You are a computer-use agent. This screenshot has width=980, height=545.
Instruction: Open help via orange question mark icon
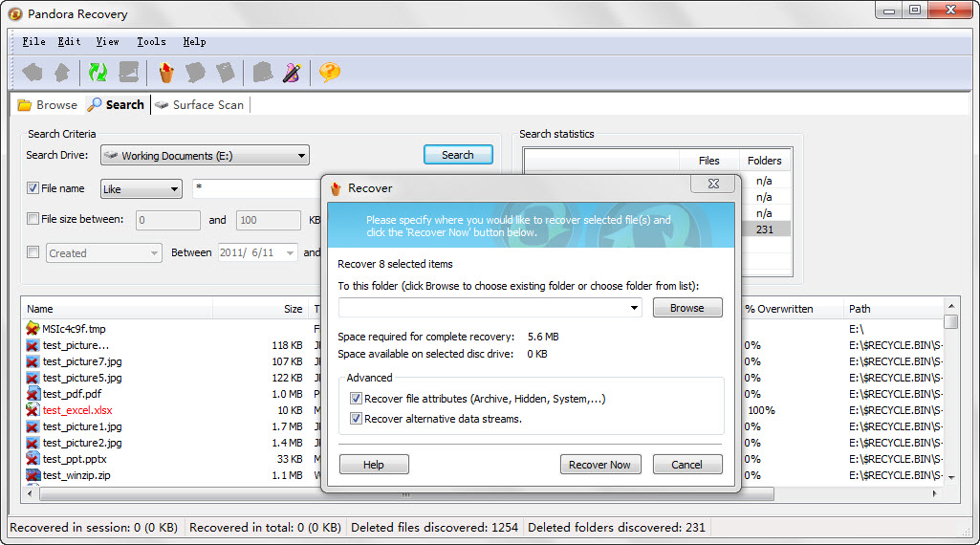tap(329, 73)
